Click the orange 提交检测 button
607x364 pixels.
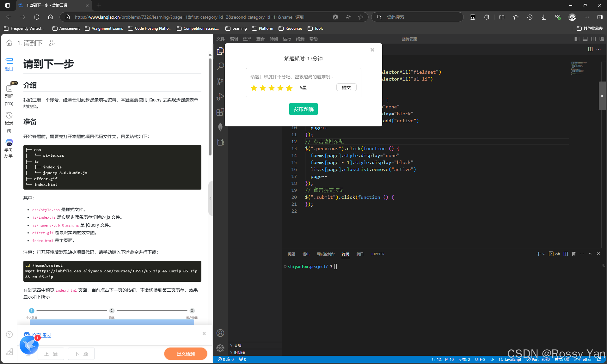(186, 354)
